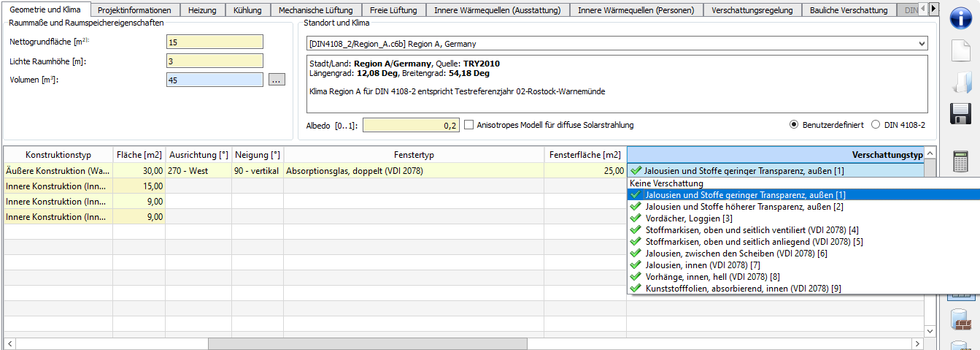Click table horizontal scrollbar right arrow

click(x=918, y=343)
